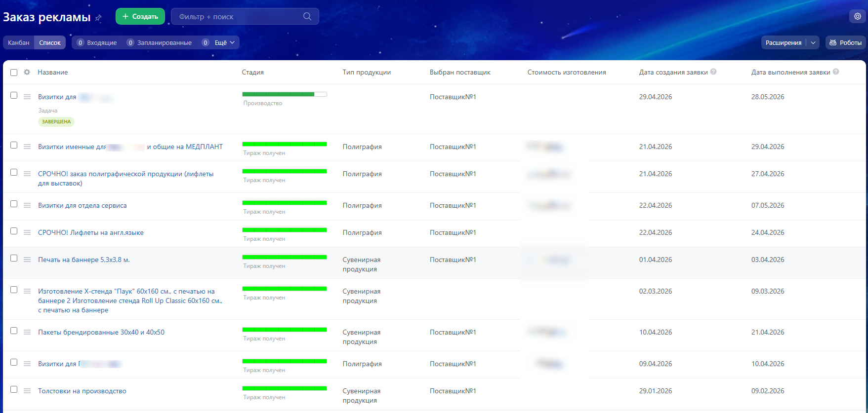Click the help icon next to Дата создания заявки
The height and width of the screenshot is (413, 868).
tap(713, 72)
